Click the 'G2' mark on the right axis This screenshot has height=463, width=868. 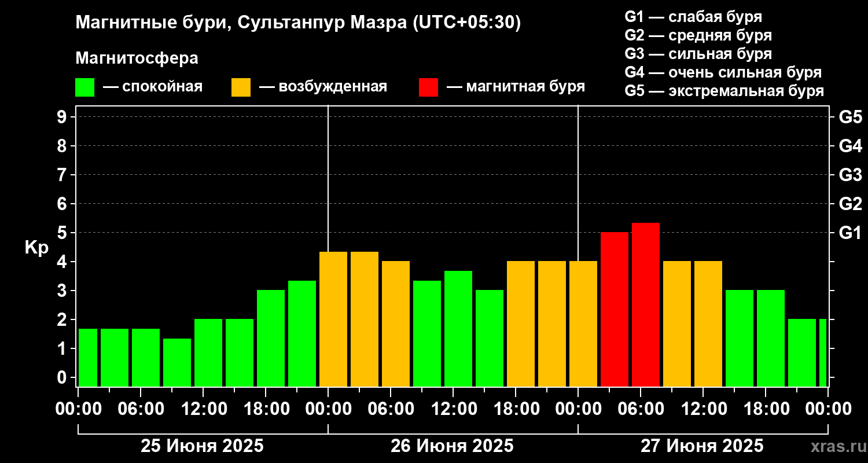pos(850,204)
